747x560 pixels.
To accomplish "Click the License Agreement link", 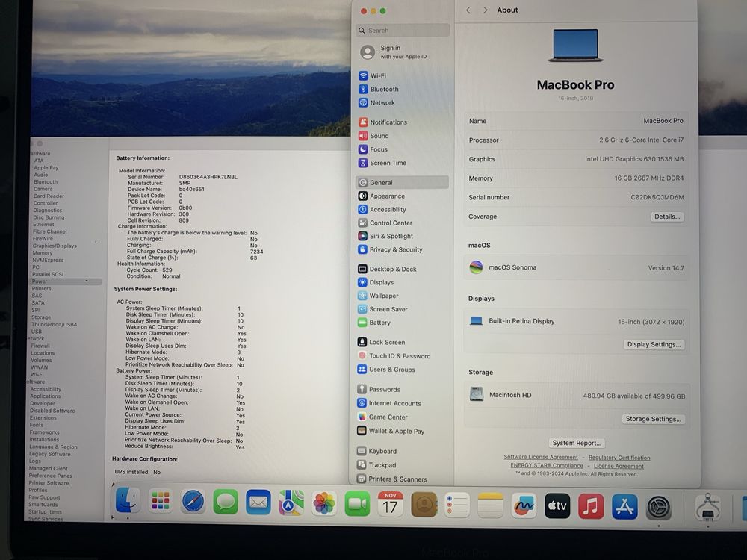I will click(x=619, y=466).
